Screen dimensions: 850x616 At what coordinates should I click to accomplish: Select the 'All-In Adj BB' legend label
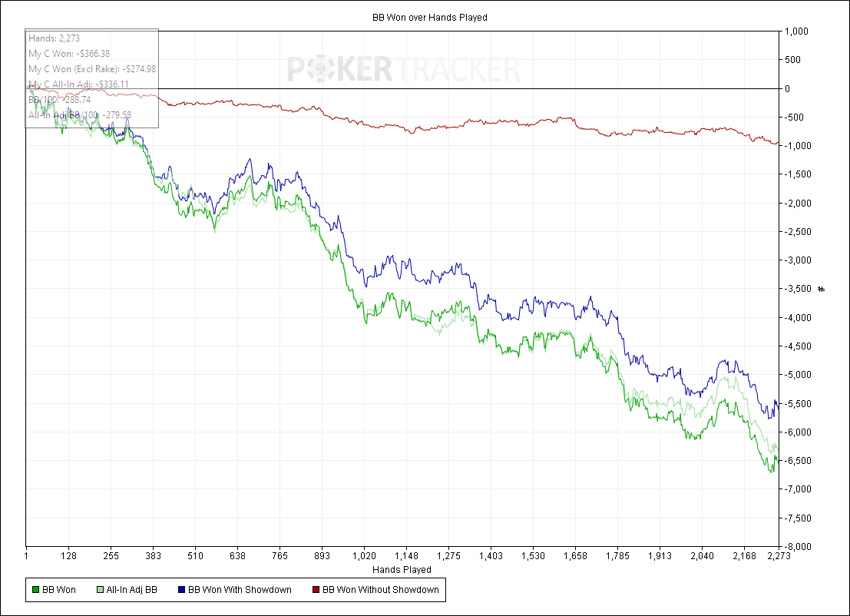(132, 589)
